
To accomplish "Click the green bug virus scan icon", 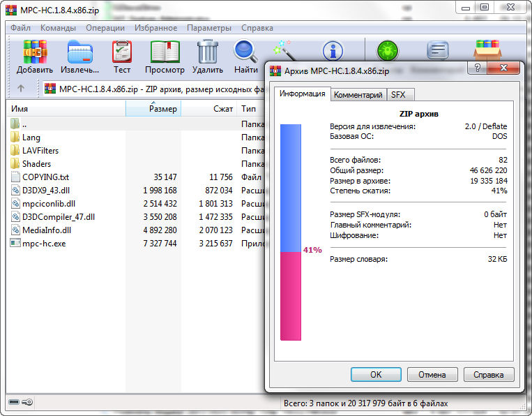I will pyautogui.click(x=385, y=51).
